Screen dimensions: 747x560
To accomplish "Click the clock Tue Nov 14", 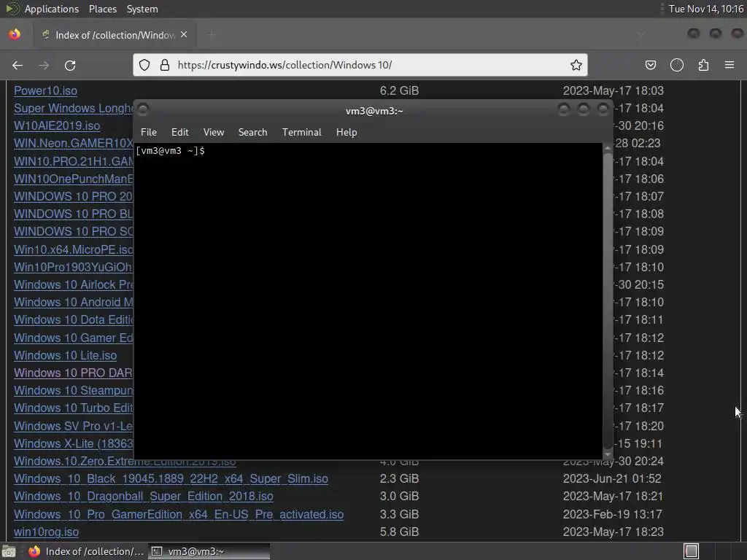I will (705, 9).
